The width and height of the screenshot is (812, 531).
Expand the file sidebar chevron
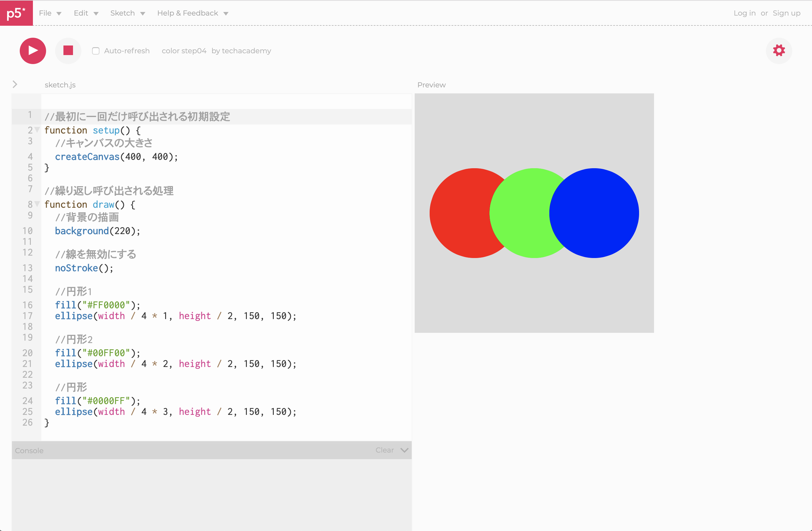[x=15, y=84]
